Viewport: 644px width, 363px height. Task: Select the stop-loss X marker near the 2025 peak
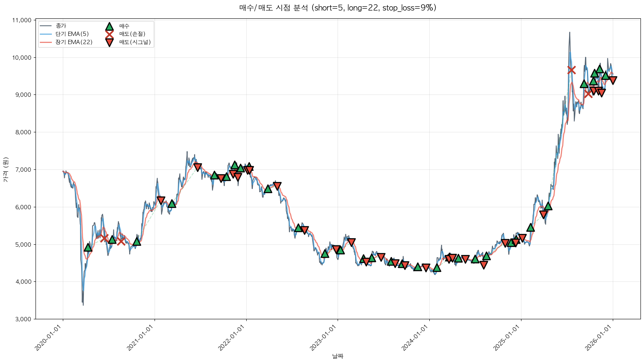[571, 70]
